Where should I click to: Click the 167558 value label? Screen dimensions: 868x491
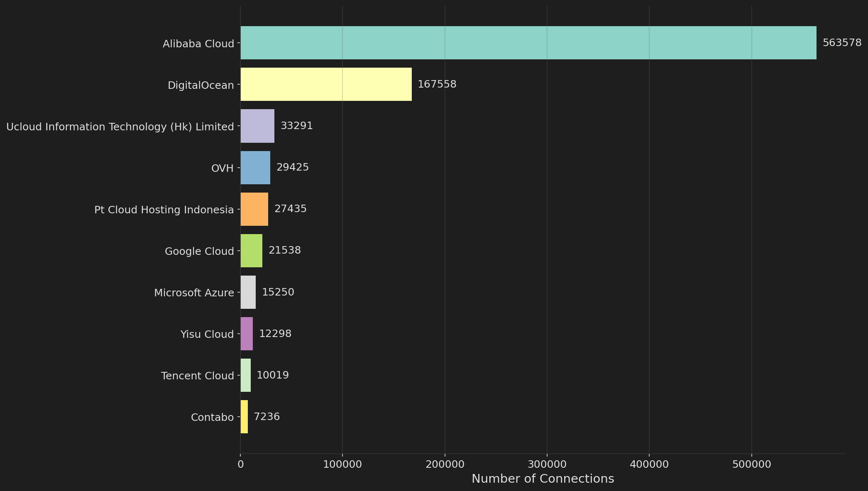coord(437,84)
